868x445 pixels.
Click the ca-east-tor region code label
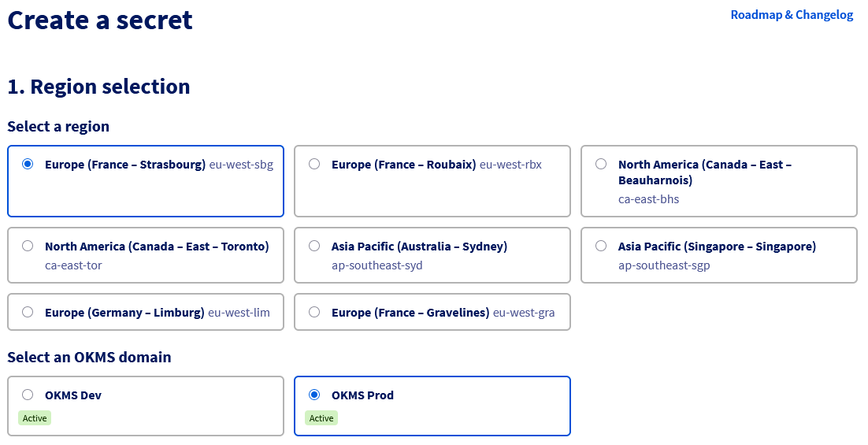click(x=73, y=265)
